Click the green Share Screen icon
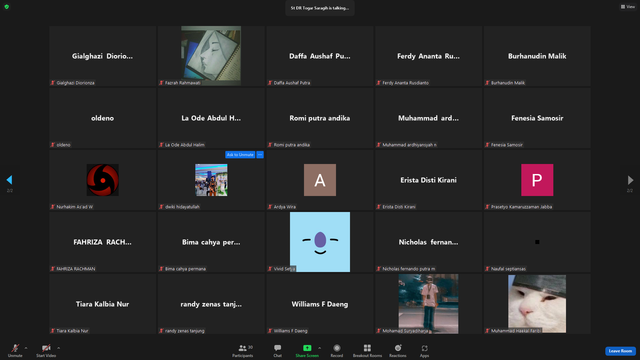The height and width of the screenshot is (360, 640). pos(307,348)
